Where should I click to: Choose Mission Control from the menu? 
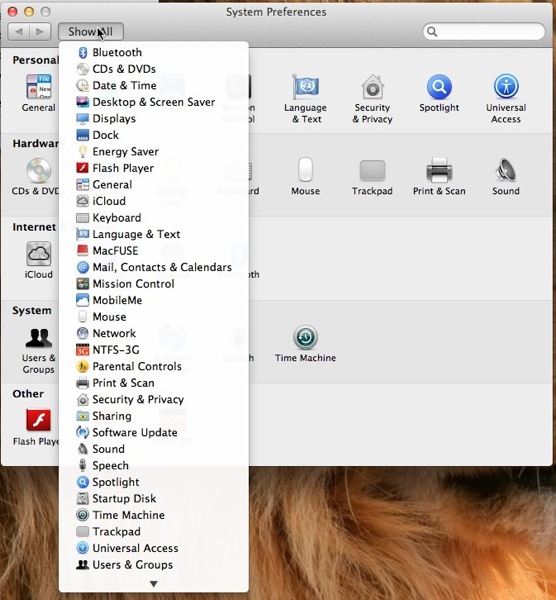coord(154,284)
